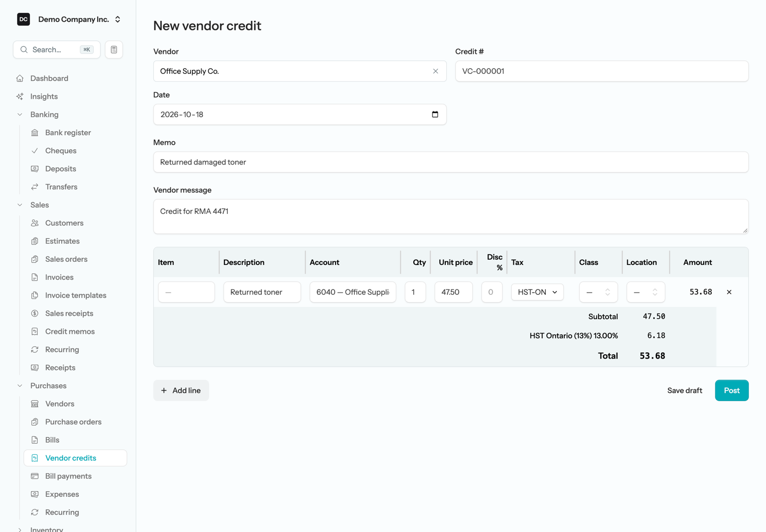Focus the Search box

(56, 49)
